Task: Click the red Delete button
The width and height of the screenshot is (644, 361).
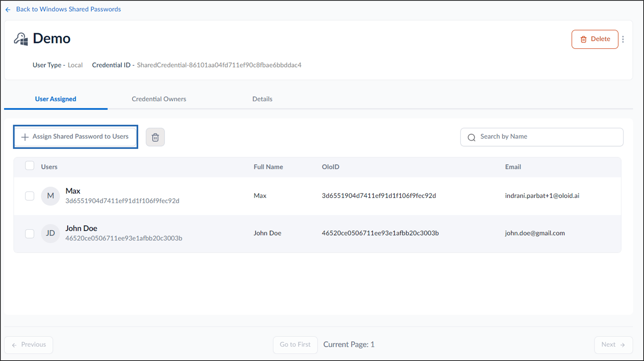Action: click(x=595, y=39)
